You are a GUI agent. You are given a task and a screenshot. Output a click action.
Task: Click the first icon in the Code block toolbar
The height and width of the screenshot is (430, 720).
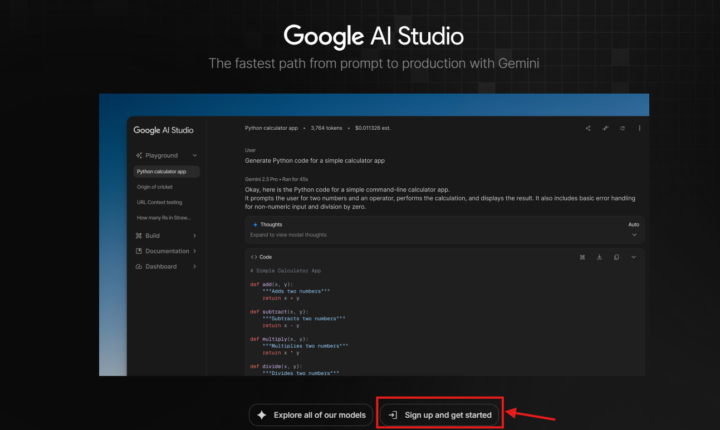coord(582,257)
